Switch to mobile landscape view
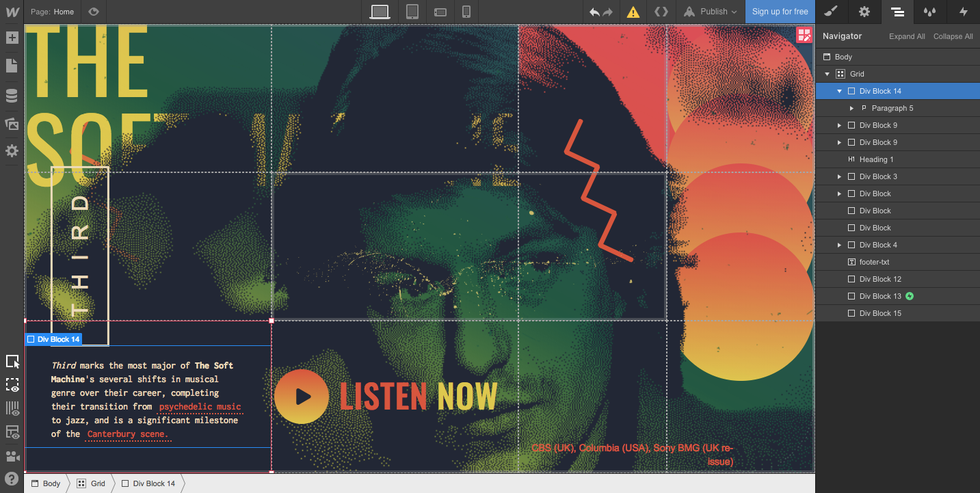This screenshot has width=980, height=493. click(x=440, y=12)
